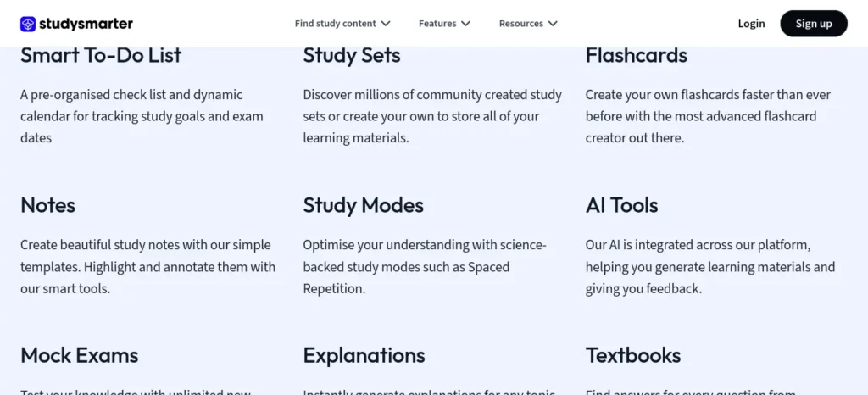Viewport: 868px width, 395px height.
Task: Open the Study Sets feature heading
Action: (352, 55)
